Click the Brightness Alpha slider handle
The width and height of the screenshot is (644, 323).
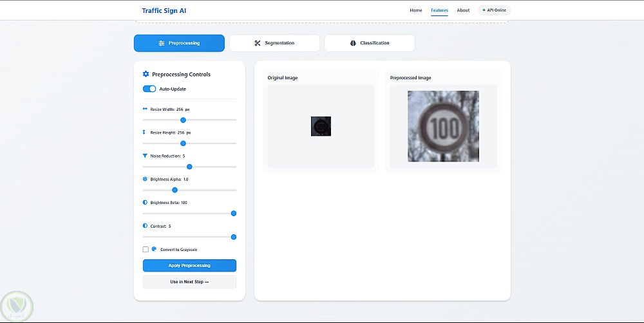click(175, 190)
